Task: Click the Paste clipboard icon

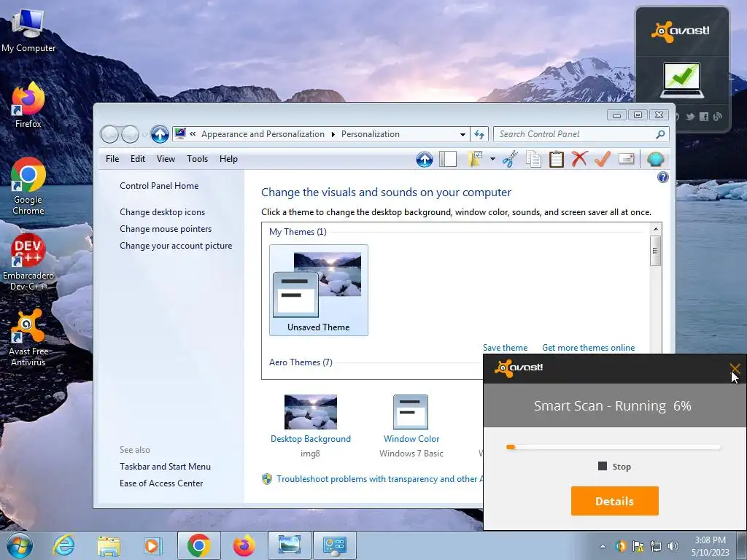Action: click(556, 159)
